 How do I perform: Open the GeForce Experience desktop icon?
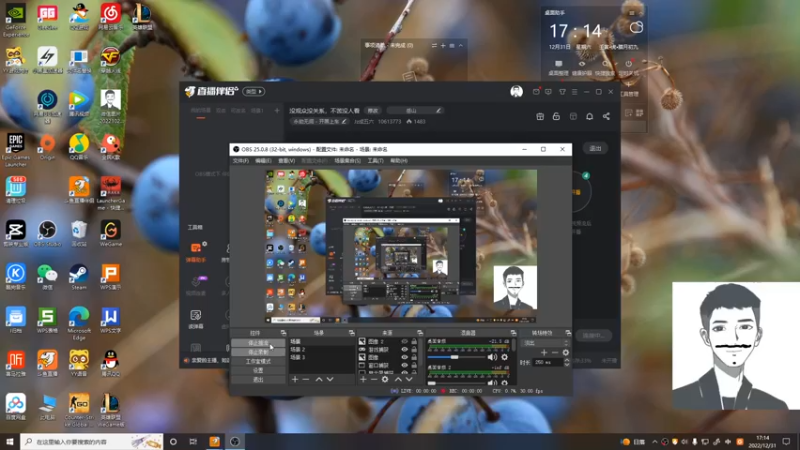coord(16,20)
